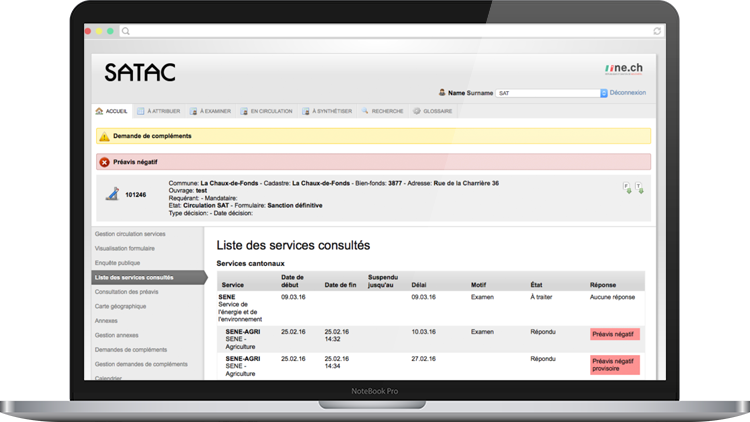Click the Recherche magnifier tab icon
Screen dimensions: 750x422
pos(365,111)
